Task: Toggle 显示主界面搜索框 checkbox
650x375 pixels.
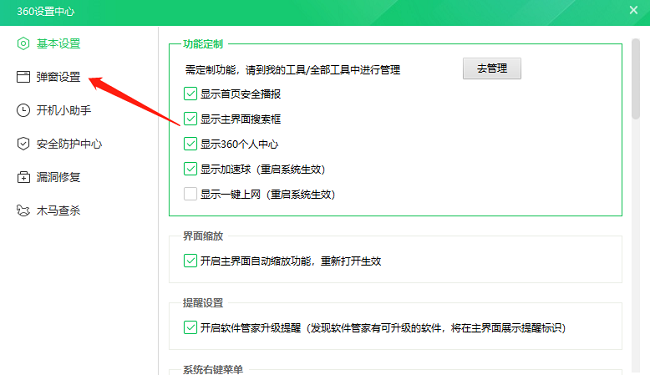Action: (x=190, y=119)
